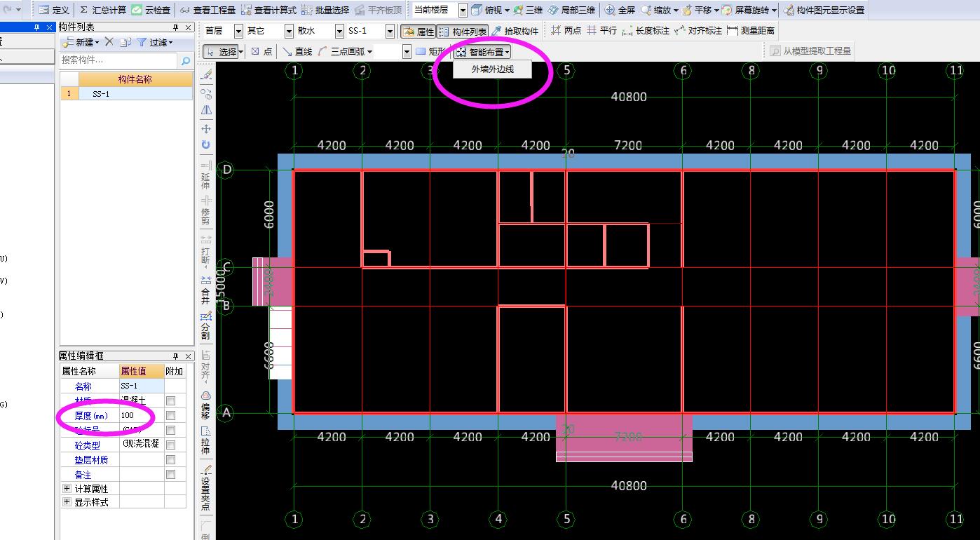Select the 直线 line drawing tool
The image size is (980, 540).
[297, 51]
